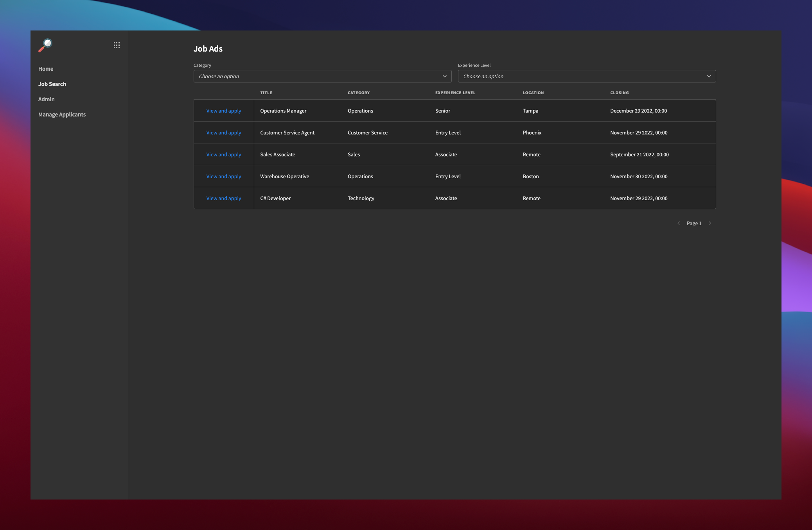812x530 pixels.
Task: Select the Customer Service Agent title cell
Action: [x=287, y=132]
